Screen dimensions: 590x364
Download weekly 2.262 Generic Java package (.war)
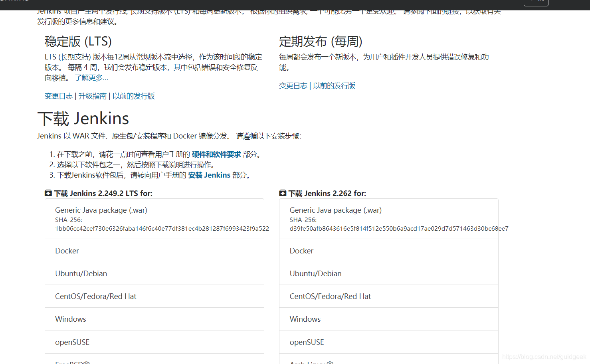pyautogui.click(x=389, y=219)
